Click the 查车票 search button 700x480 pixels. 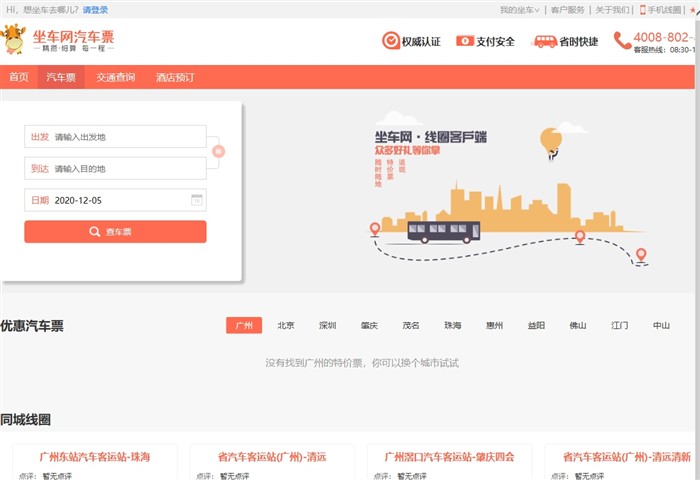[x=115, y=232]
